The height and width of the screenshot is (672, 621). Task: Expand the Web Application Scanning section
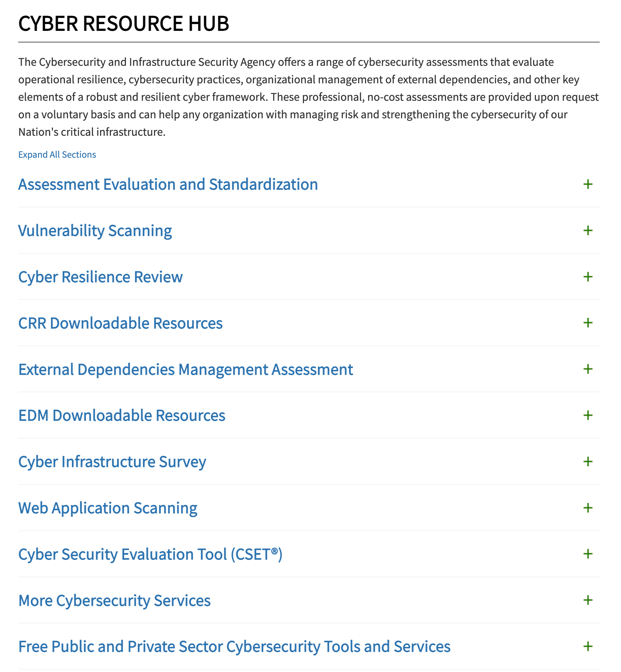pos(588,508)
